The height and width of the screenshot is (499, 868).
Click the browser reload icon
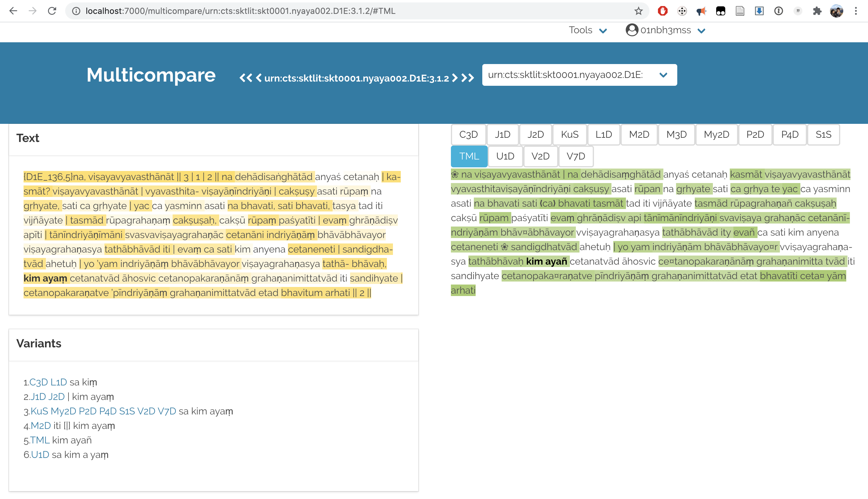click(52, 11)
